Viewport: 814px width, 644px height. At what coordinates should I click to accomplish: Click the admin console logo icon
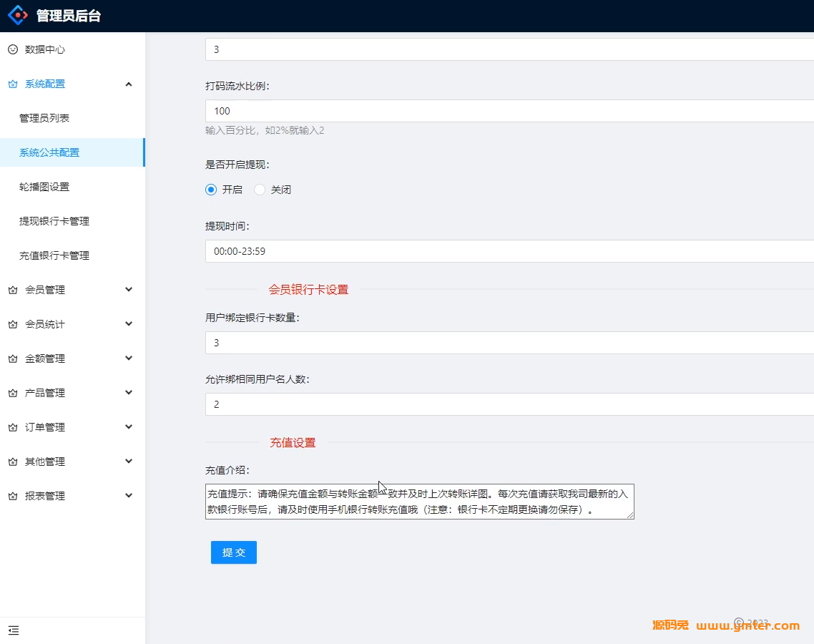pyautogui.click(x=18, y=15)
